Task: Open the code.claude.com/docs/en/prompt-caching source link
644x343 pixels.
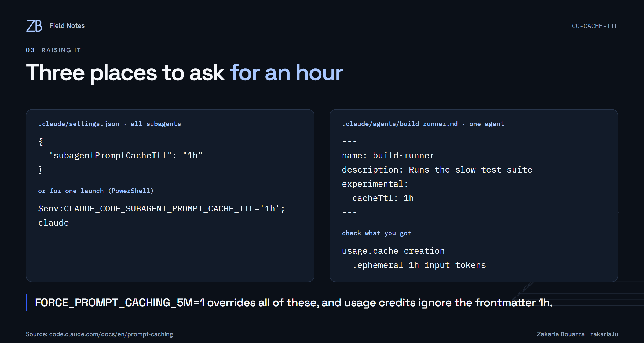Action: point(111,334)
